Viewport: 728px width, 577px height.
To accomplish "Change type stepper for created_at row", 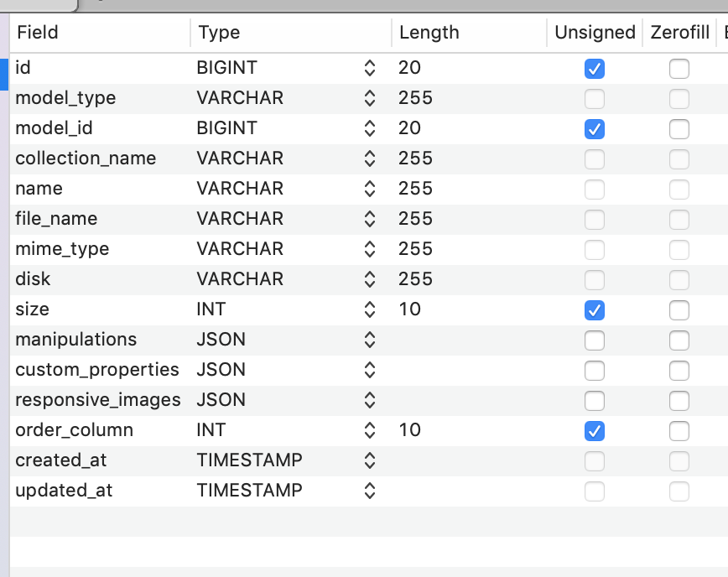I will (370, 460).
